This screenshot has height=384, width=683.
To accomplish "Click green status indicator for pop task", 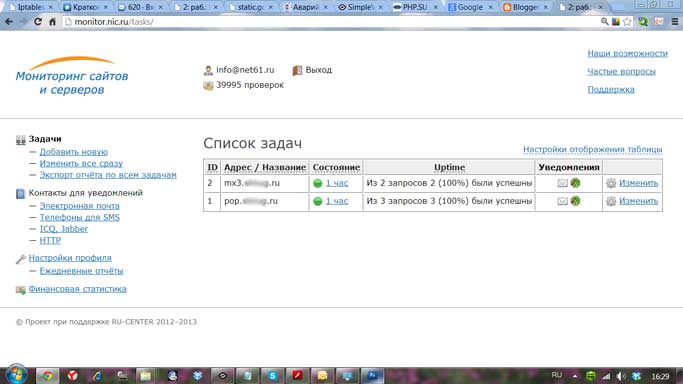I will (x=318, y=201).
